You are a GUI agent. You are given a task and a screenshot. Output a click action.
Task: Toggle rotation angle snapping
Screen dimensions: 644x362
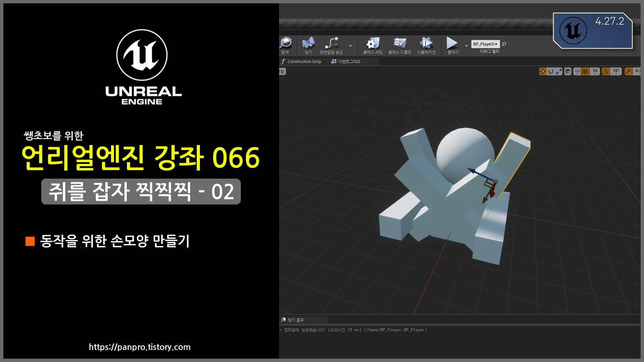point(605,71)
